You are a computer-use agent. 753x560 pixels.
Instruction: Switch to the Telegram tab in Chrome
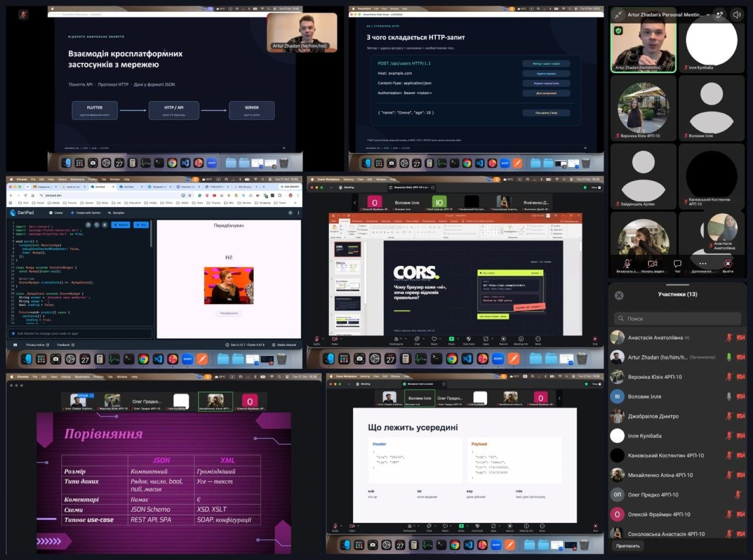[160, 187]
